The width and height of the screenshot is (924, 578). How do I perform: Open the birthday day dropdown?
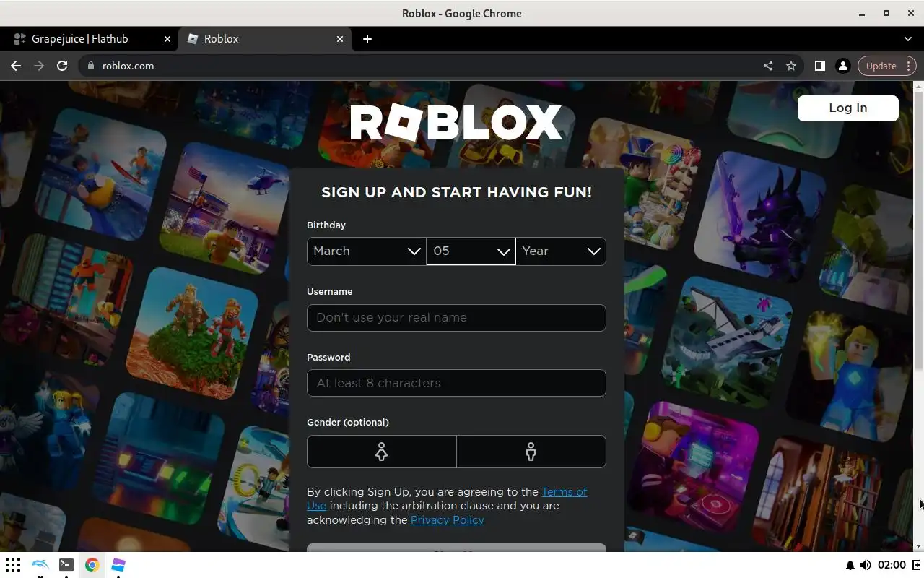tap(471, 251)
